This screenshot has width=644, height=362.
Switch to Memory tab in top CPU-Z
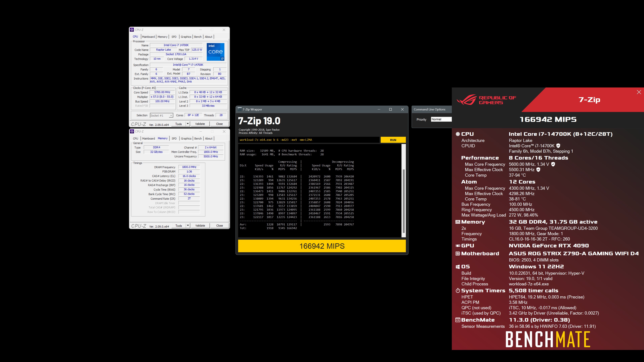coord(163,37)
